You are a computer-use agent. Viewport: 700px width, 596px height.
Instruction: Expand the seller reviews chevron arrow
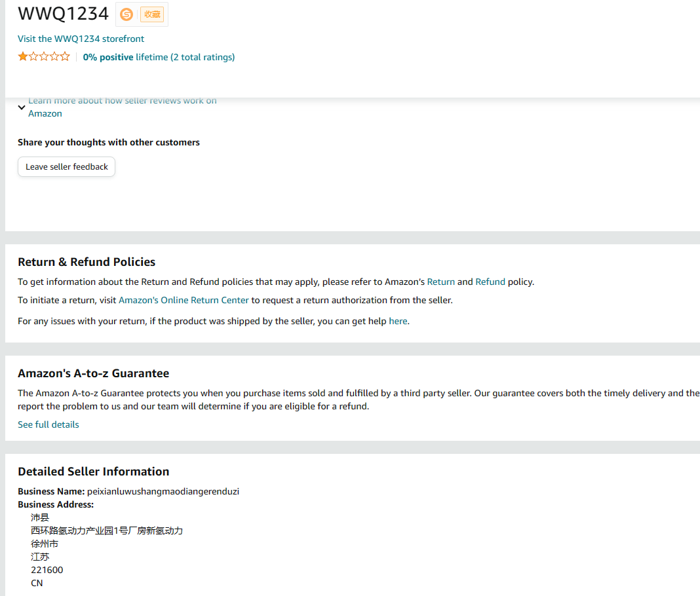pos(22,107)
